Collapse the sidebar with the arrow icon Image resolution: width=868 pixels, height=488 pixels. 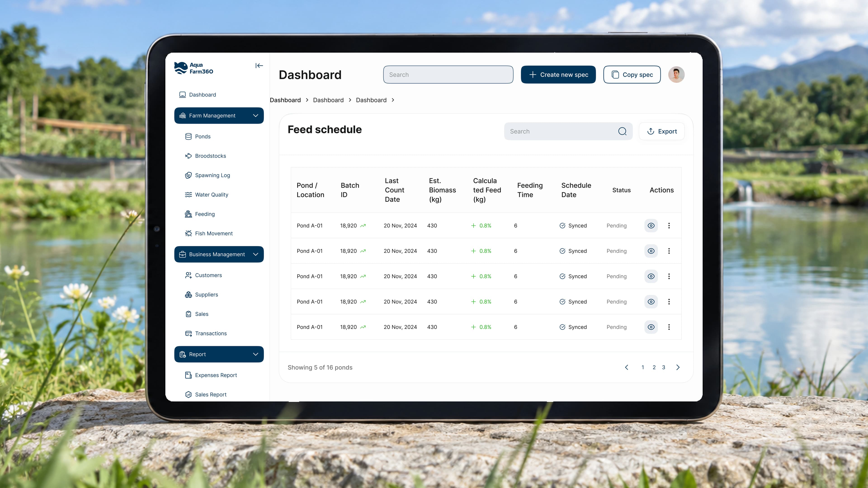coord(259,66)
